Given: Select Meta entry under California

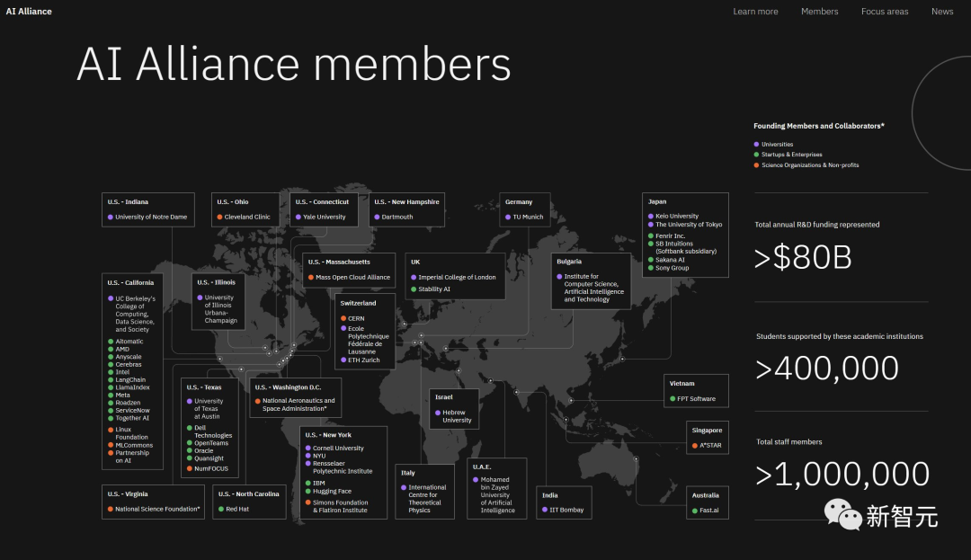Looking at the screenshot, I should tap(120, 396).
